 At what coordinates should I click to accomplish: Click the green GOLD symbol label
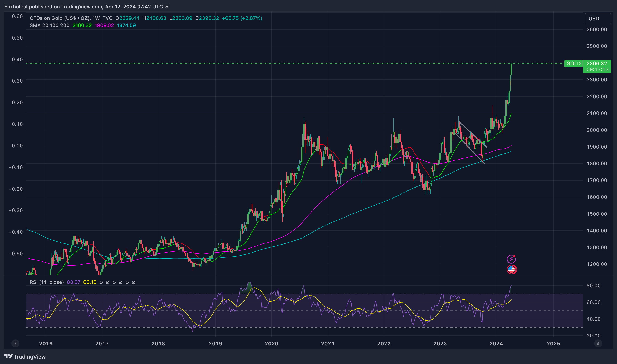(573, 64)
